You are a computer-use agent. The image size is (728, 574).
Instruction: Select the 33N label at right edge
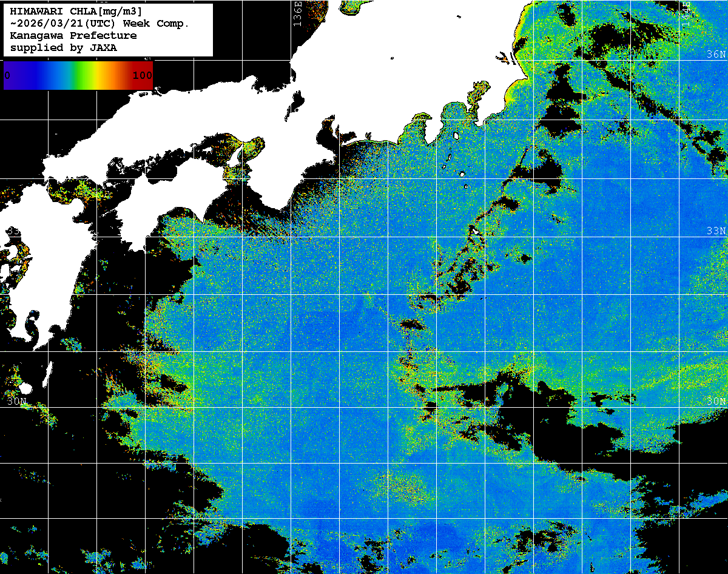(715, 231)
